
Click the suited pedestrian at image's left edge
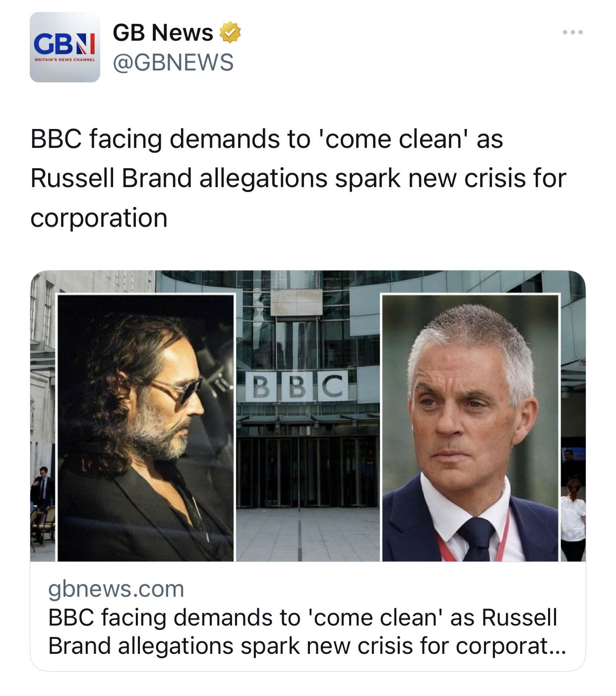pos(43,489)
